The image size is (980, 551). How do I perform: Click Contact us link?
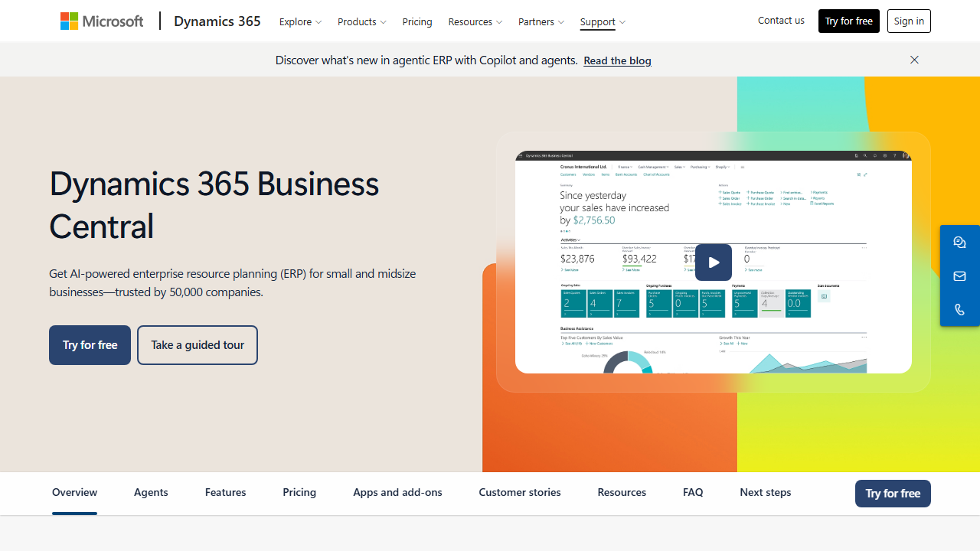coord(781,21)
